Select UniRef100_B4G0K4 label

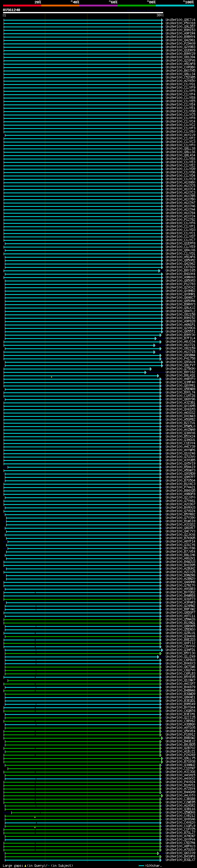(x=180, y=274)
